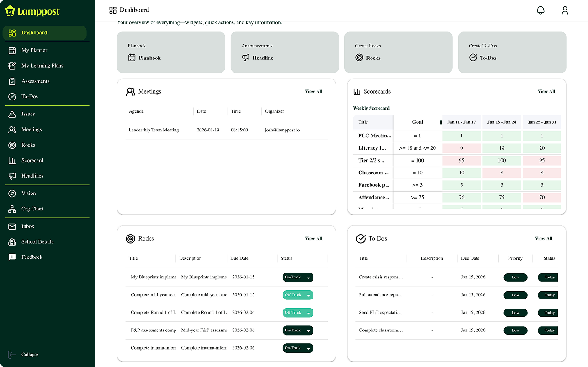The width and height of the screenshot is (588, 367).
Task: Select My Planner from the sidebar menu
Action: pyautogui.click(x=34, y=50)
